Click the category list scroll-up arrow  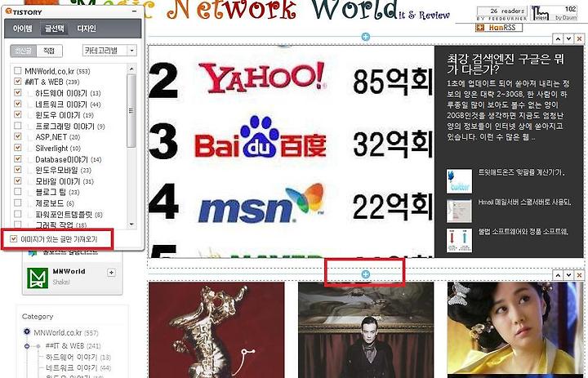coord(131,69)
